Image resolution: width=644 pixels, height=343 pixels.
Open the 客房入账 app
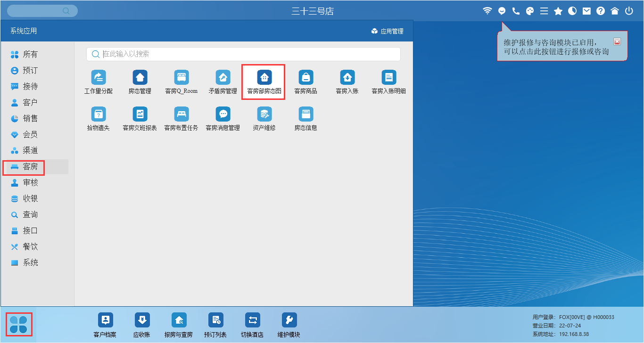pyautogui.click(x=347, y=82)
